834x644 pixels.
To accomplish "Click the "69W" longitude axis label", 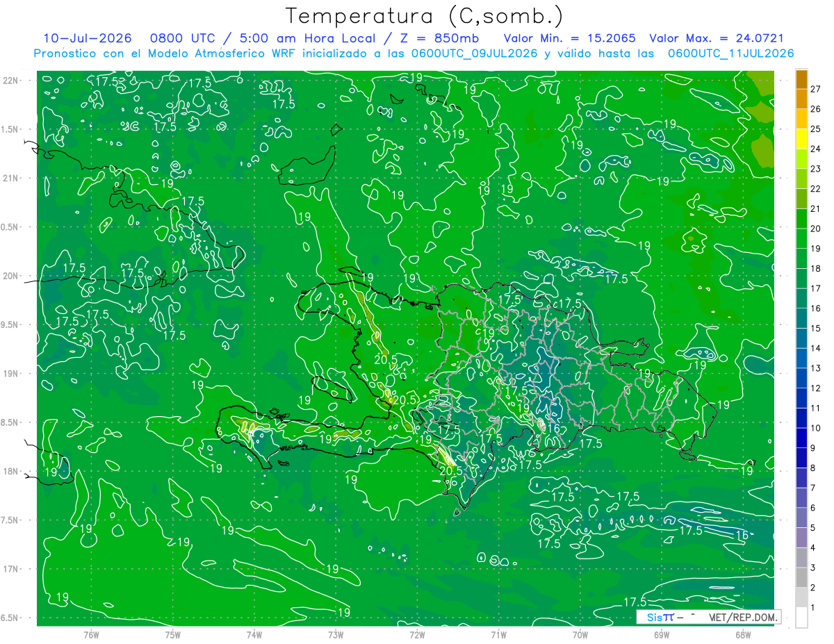I will pos(662,634).
